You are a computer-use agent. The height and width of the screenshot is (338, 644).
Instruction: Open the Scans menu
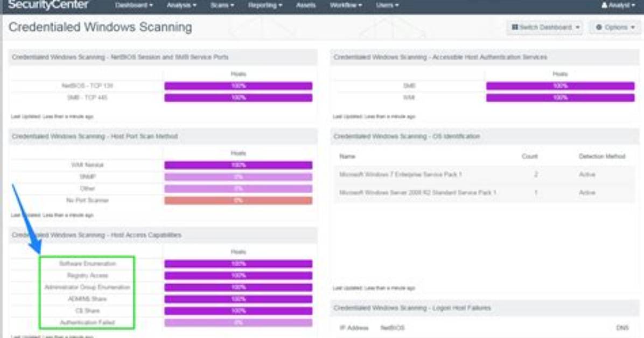[222, 5]
